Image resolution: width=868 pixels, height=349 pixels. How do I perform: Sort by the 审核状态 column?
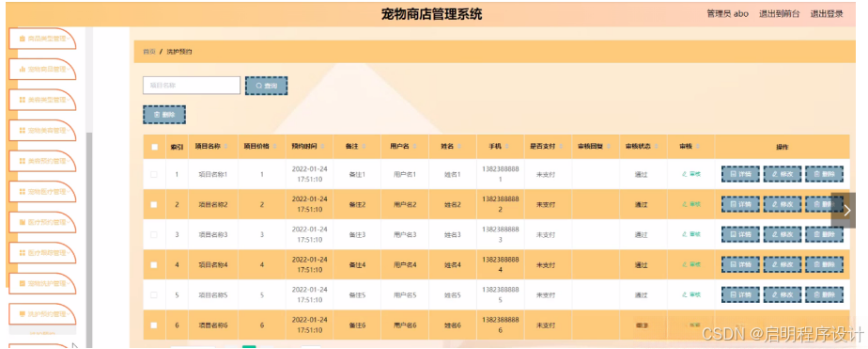(x=656, y=147)
